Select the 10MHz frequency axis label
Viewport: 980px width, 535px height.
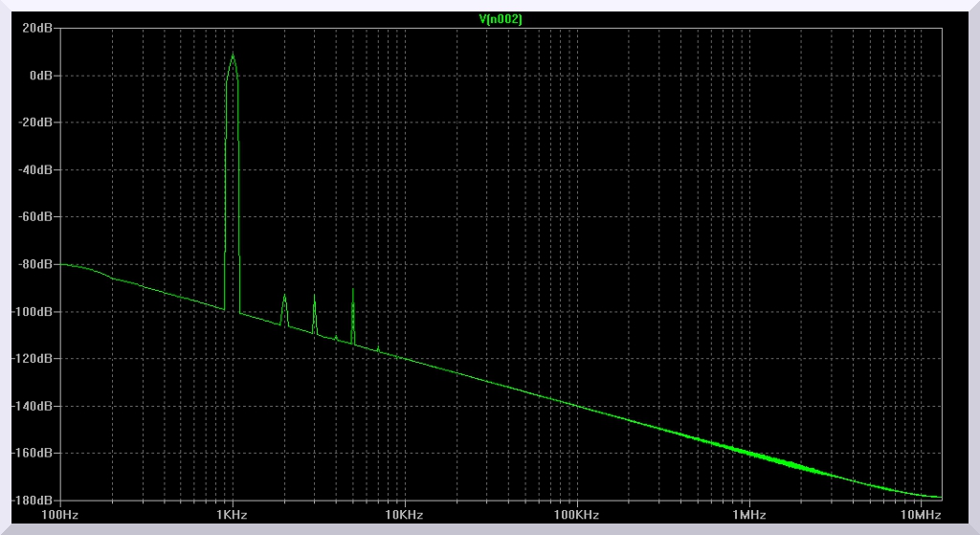pos(920,515)
